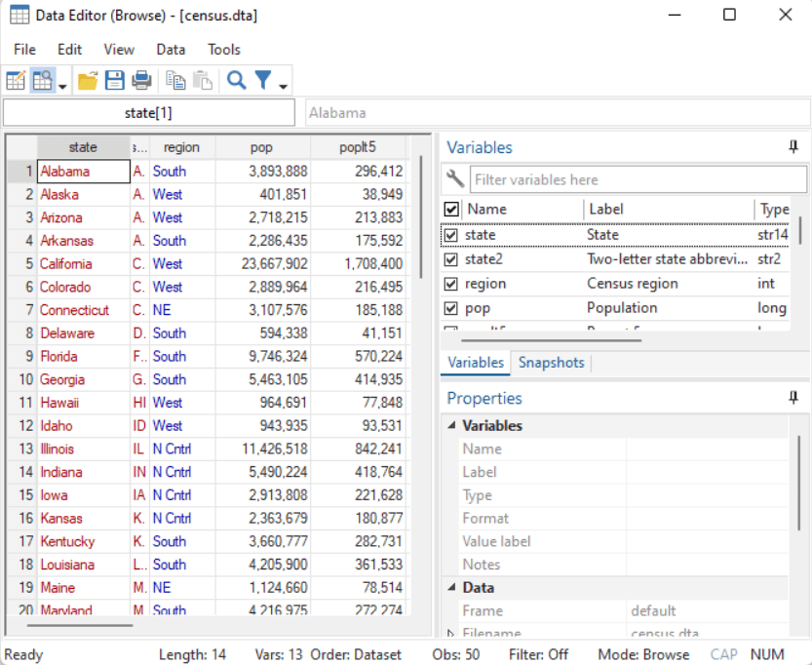Print the data using the printer icon
The image size is (812, 665).
point(141,81)
